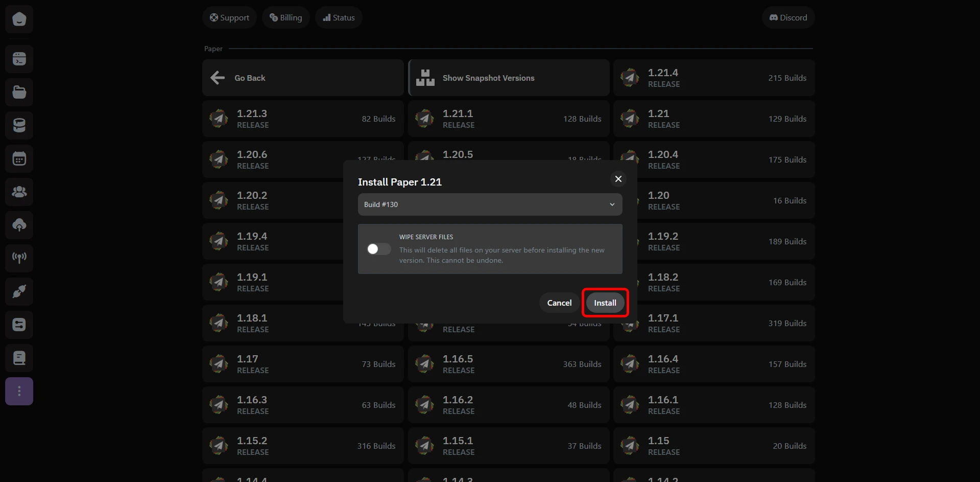Click the Paper icon for 1.21.3
980x482 pixels.
pos(219,119)
